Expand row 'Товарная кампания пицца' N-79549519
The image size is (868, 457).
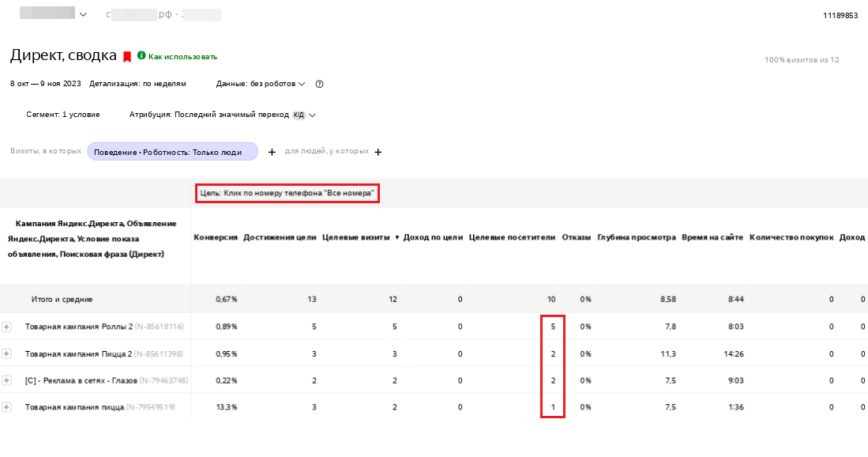coord(6,407)
